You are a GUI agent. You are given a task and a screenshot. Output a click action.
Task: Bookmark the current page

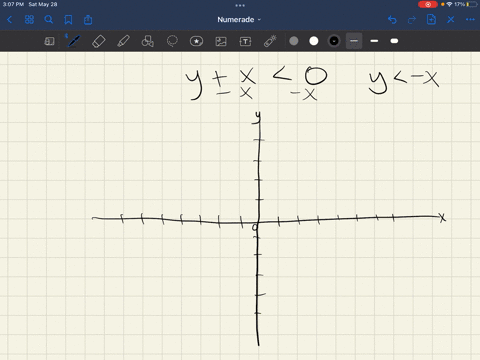coord(68,20)
